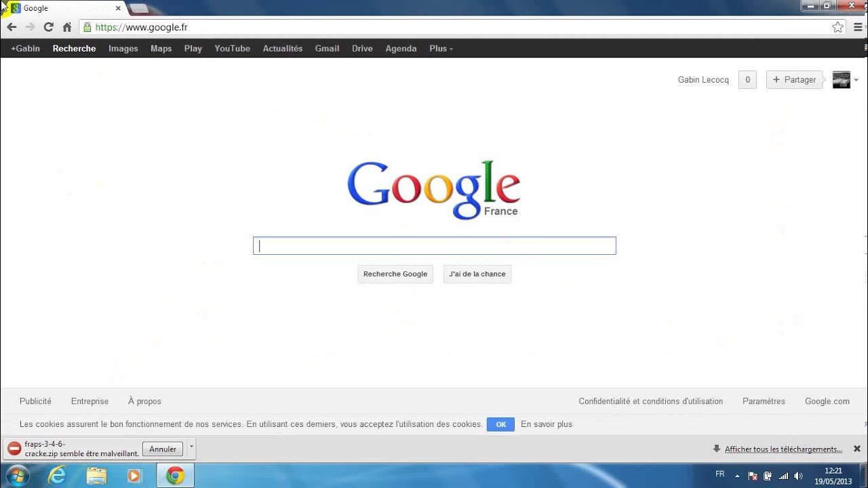Open Windows Media Player on taskbar
868x488 pixels.
pos(134,476)
